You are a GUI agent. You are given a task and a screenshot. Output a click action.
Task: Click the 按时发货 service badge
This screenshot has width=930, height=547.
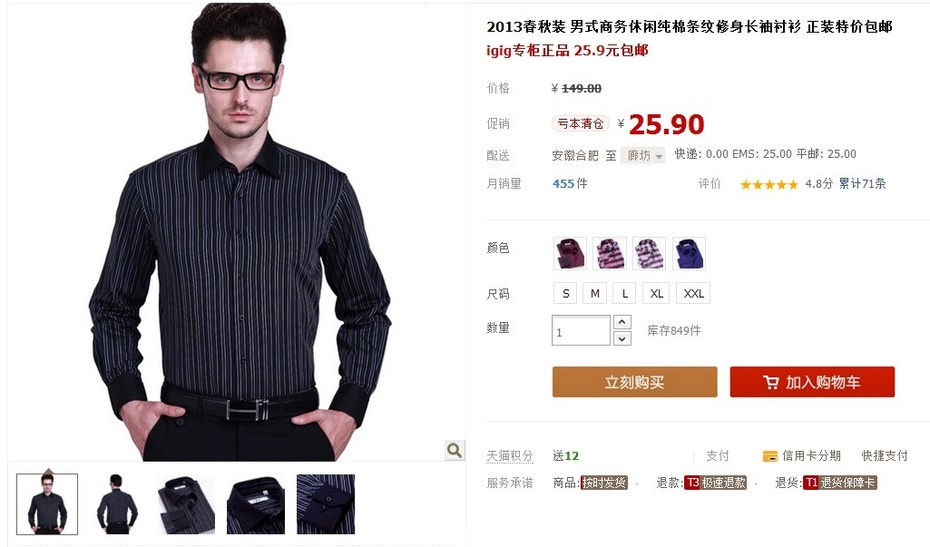[604, 483]
